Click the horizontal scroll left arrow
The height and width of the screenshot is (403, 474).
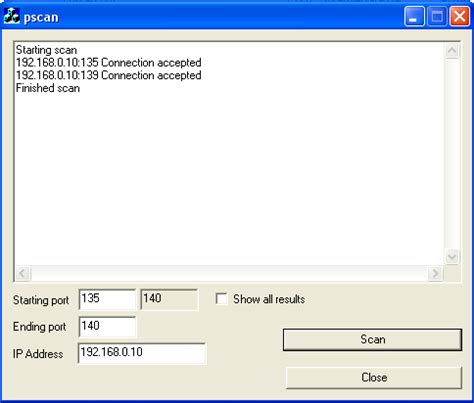(x=23, y=274)
